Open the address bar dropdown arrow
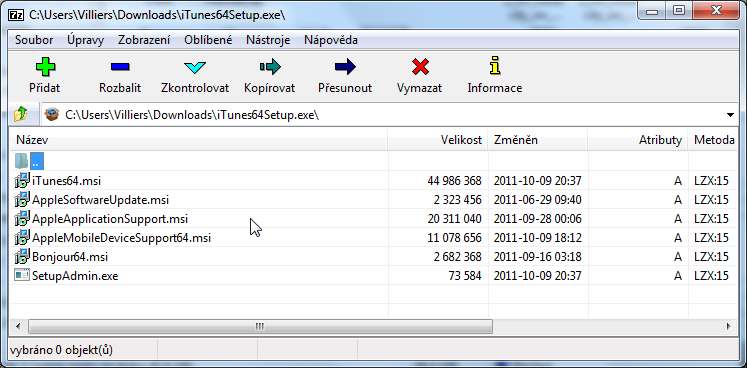Screen dimensions: 747x368 point(730,115)
